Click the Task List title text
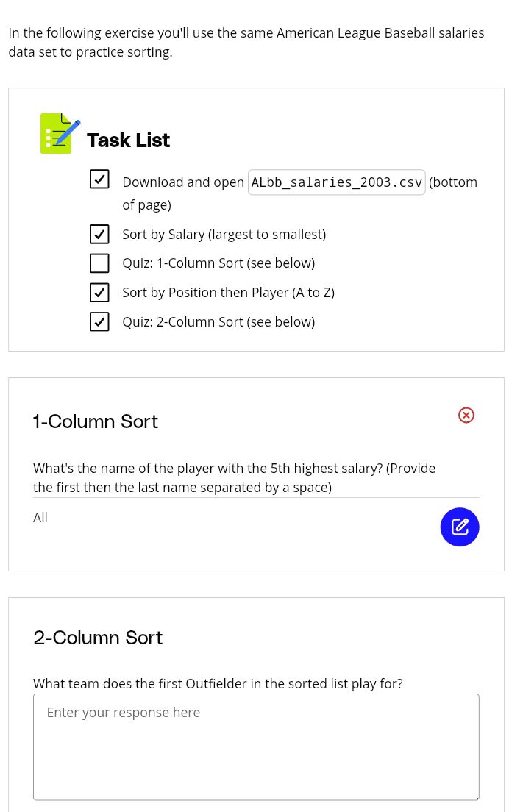This screenshot has height=812, width=523. tap(128, 140)
